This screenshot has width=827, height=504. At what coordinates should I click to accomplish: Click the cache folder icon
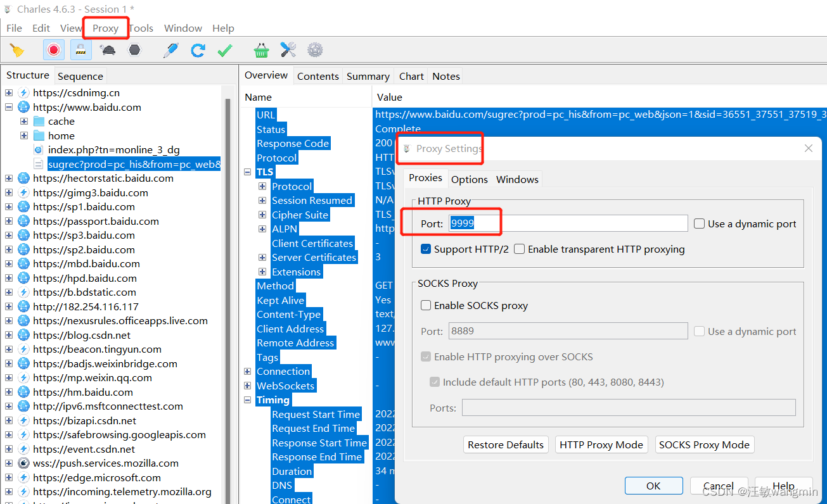(39, 121)
